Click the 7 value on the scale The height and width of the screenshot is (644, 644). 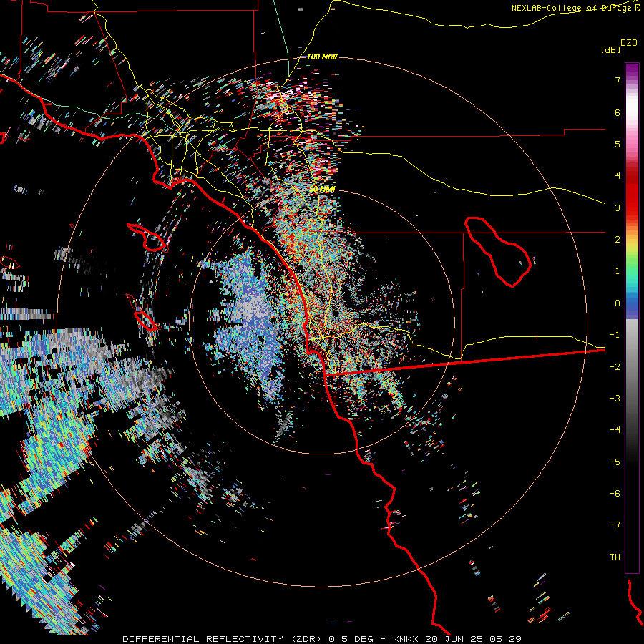coord(618,80)
